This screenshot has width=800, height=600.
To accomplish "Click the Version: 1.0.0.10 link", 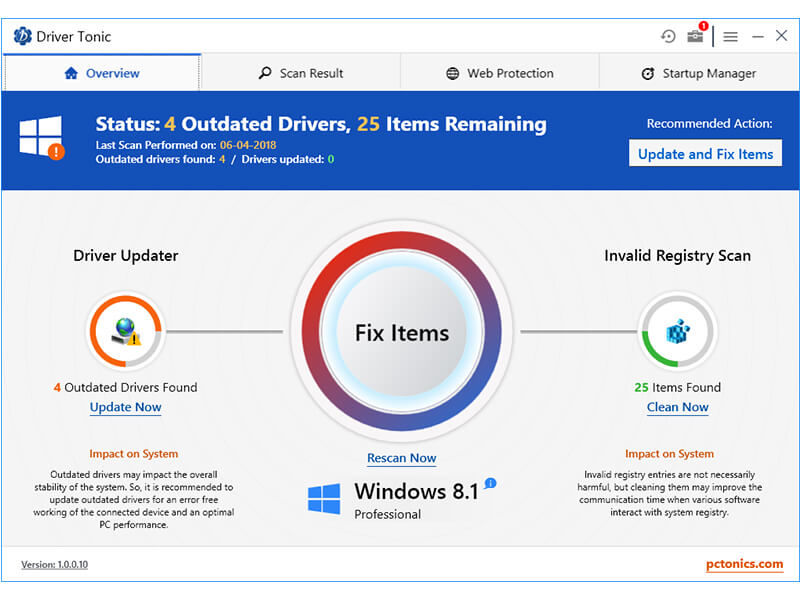I will point(55,564).
